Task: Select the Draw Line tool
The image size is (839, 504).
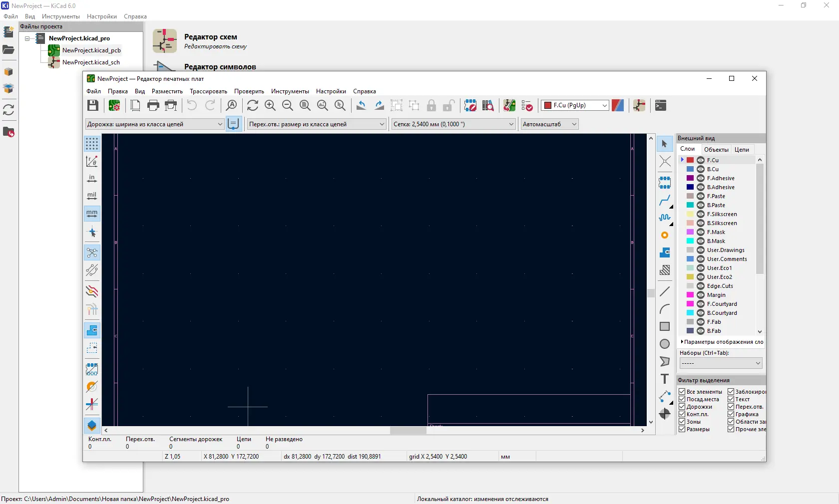Action: (x=665, y=291)
